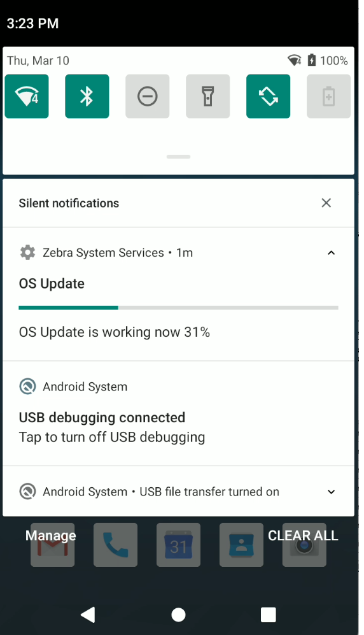The height and width of the screenshot is (635, 364).
Task: Toggle the Wi-Fi quick settings tile
Action: (x=27, y=96)
